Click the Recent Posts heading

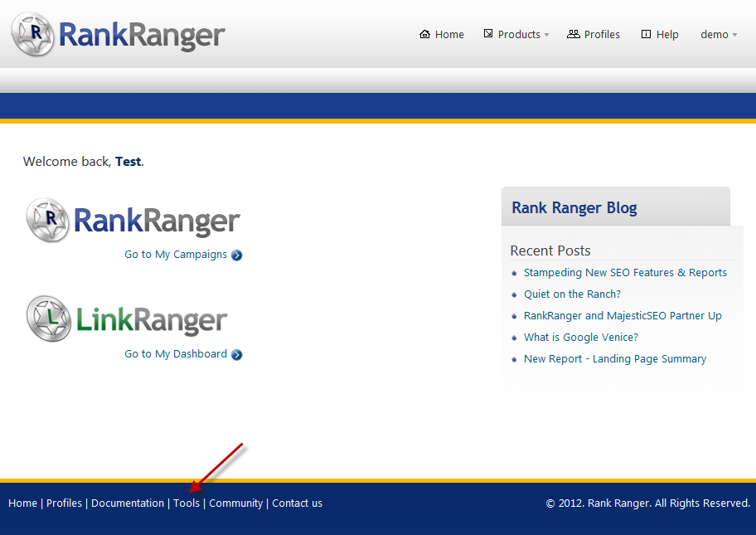pos(550,250)
